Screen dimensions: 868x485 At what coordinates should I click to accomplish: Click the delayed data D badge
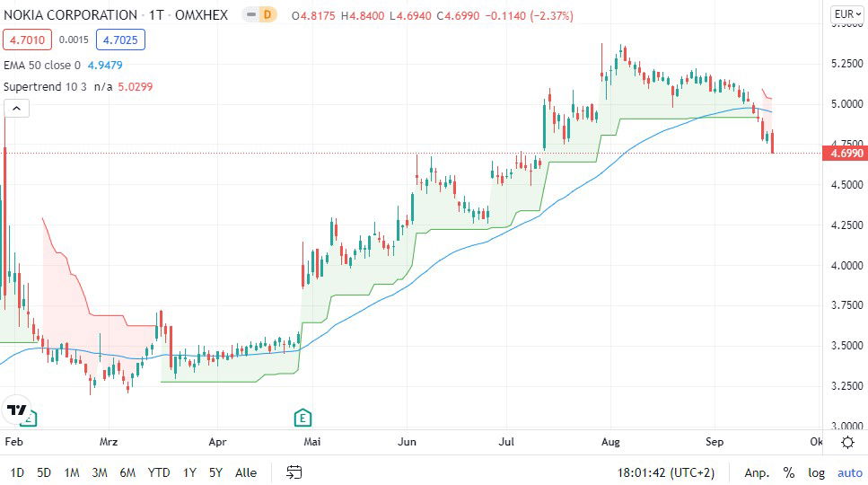point(266,15)
